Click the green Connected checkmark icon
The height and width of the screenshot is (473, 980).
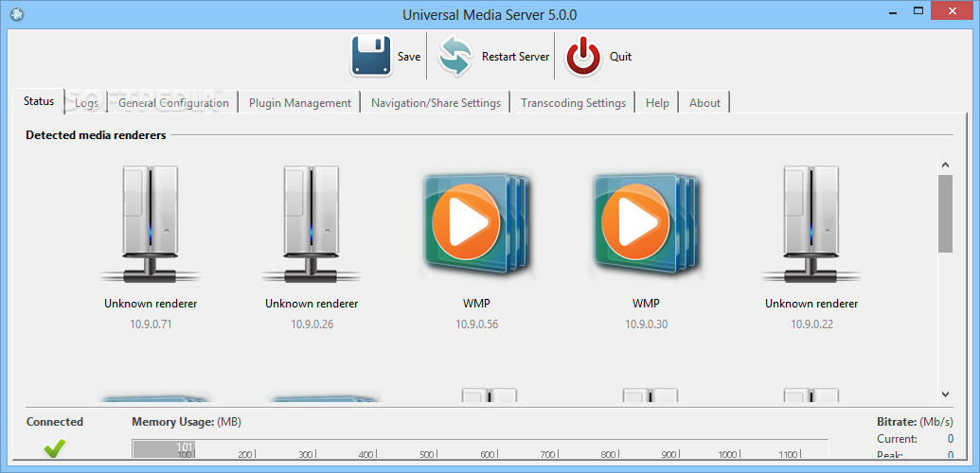click(54, 447)
